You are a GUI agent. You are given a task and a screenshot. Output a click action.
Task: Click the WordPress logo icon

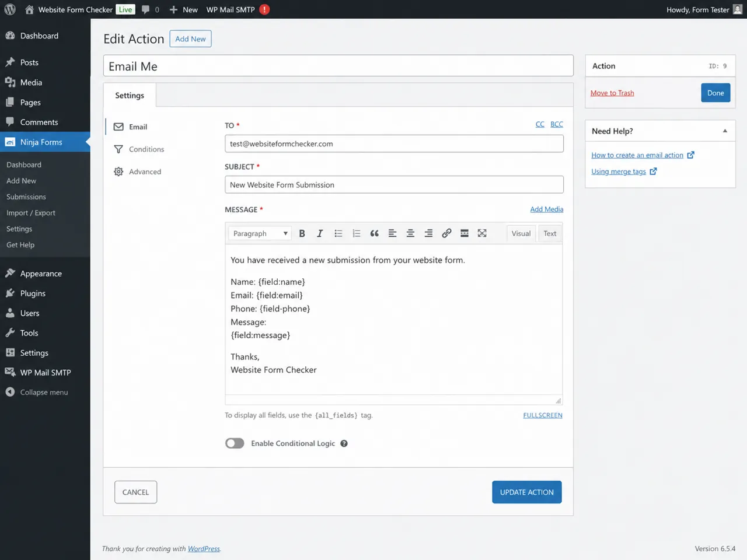click(x=10, y=9)
